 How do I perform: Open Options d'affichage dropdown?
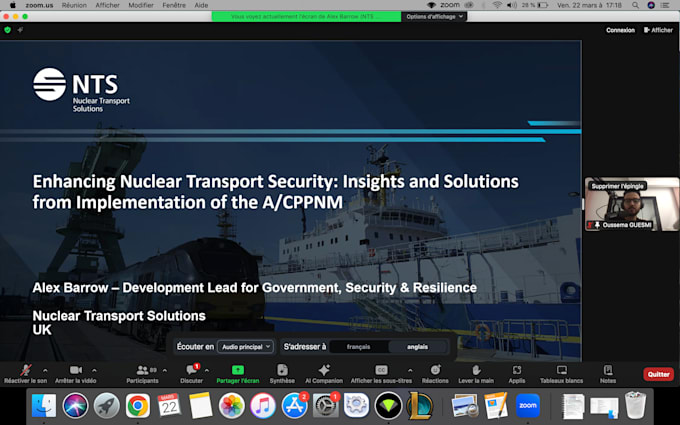click(x=434, y=16)
